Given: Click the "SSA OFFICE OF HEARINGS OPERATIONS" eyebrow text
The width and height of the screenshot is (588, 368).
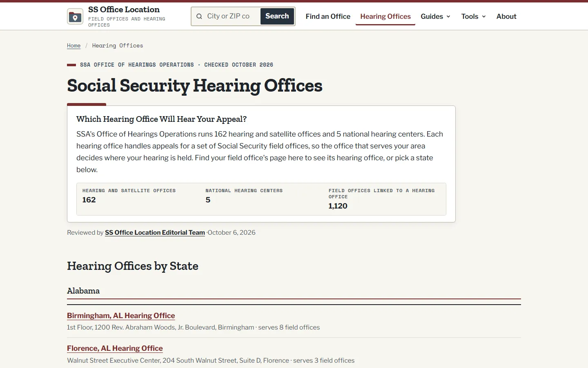Looking at the screenshot, I should click(137, 65).
